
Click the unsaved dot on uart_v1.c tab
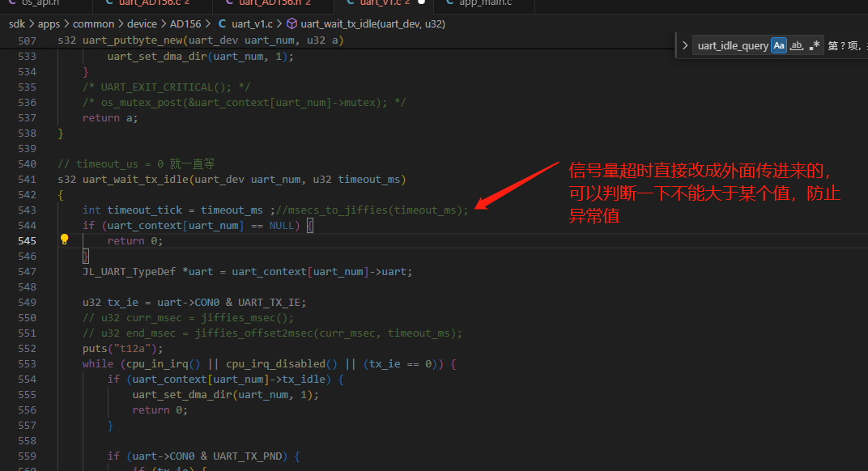tap(421, 2)
